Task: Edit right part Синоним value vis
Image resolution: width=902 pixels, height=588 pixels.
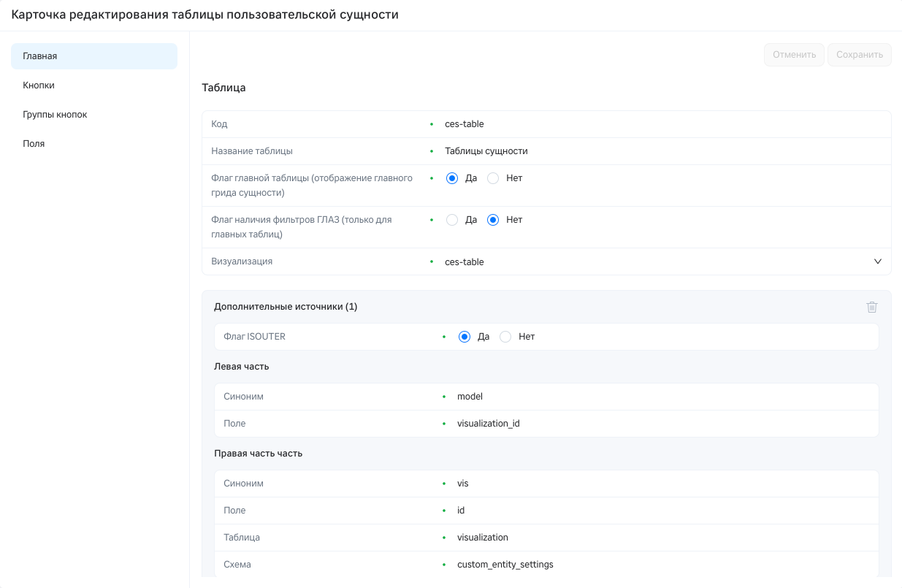Action: (463, 484)
